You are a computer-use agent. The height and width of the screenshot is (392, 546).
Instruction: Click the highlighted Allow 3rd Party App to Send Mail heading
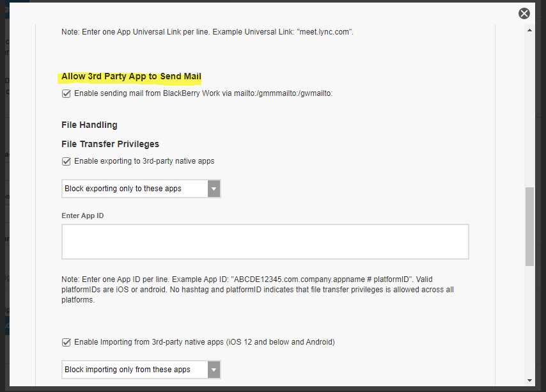131,77
